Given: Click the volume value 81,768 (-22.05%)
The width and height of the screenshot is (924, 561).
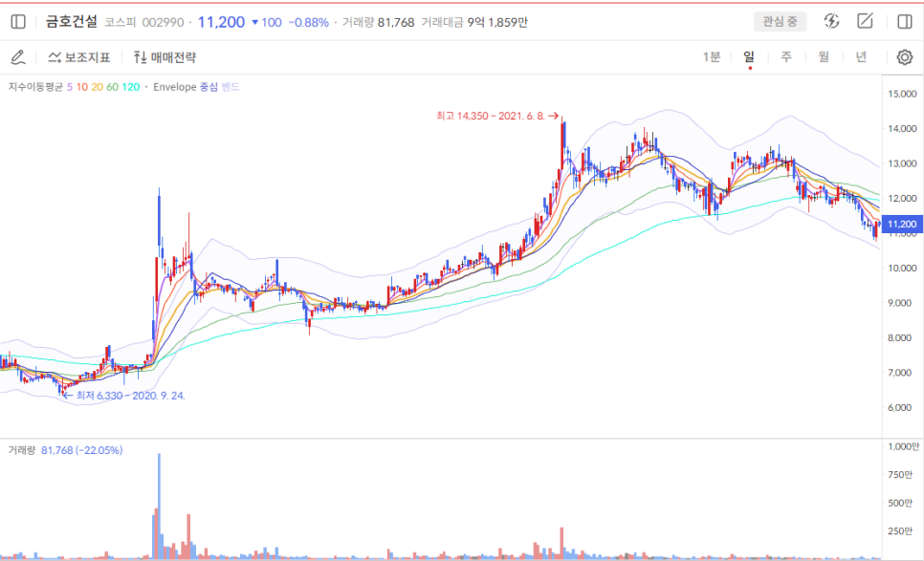Looking at the screenshot, I should tap(82, 450).
